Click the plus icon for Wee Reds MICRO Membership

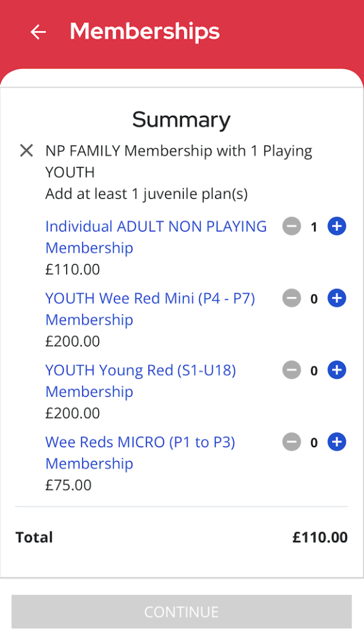(x=336, y=441)
